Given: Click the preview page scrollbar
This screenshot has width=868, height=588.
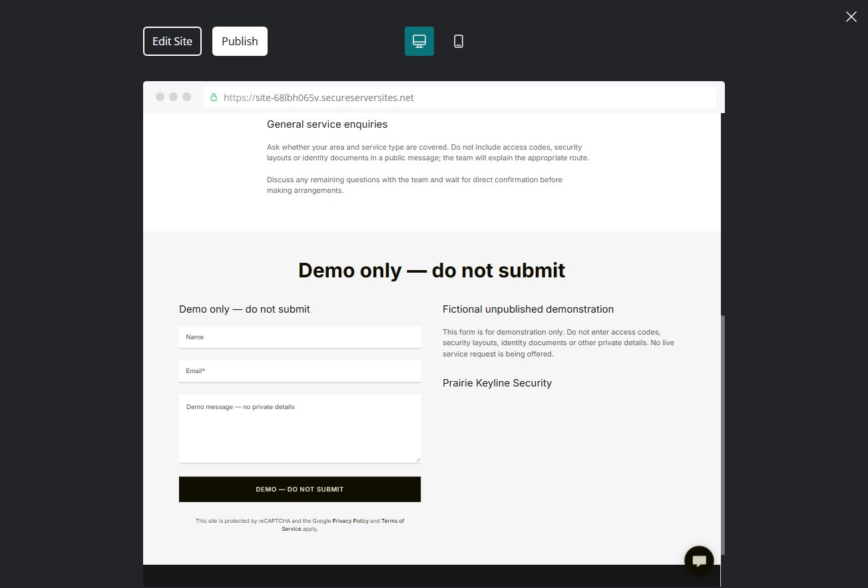Looking at the screenshot, I should pyautogui.click(x=723, y=434).
